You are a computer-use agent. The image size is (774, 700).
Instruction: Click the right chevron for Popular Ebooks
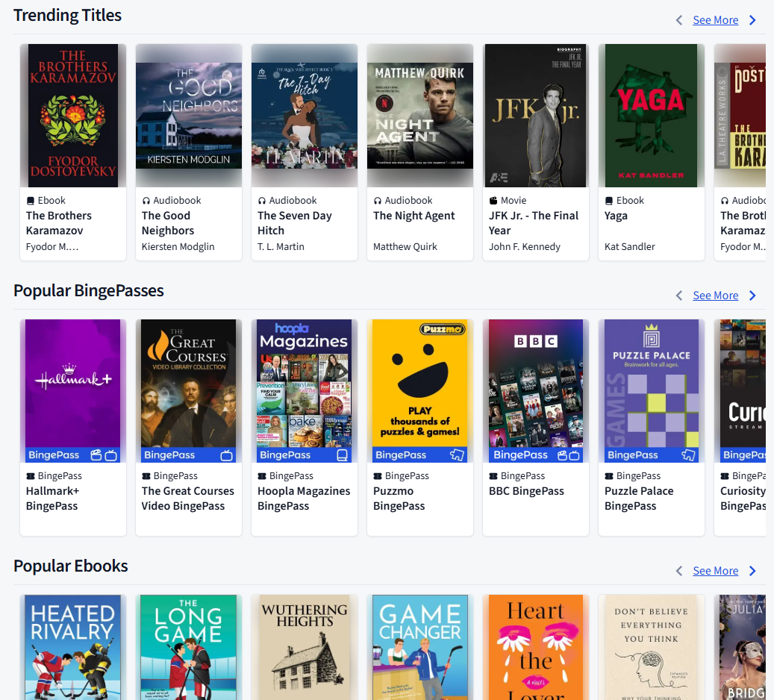point(753,570)
